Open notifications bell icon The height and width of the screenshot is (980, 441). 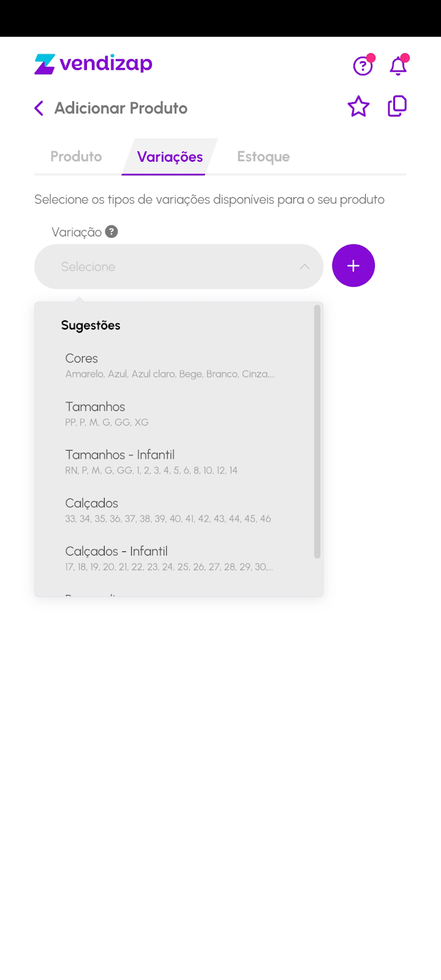(399, 65)
